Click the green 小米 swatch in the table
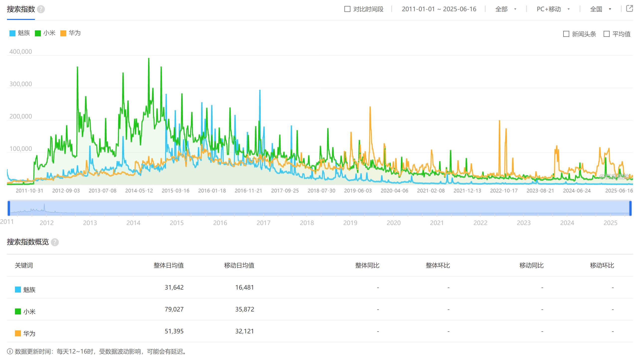This screenshot has width=644, height=361. pos(18,311)
